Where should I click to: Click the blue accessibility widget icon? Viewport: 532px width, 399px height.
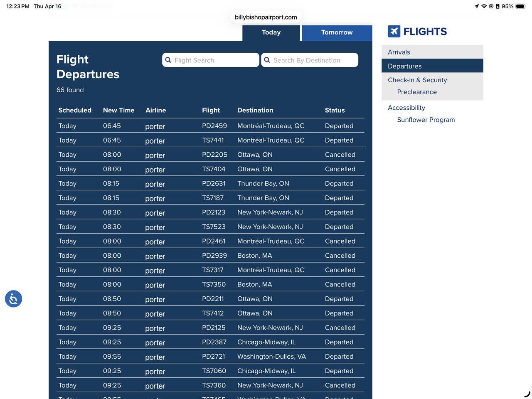pyautogui.click(x=13, y=299)
